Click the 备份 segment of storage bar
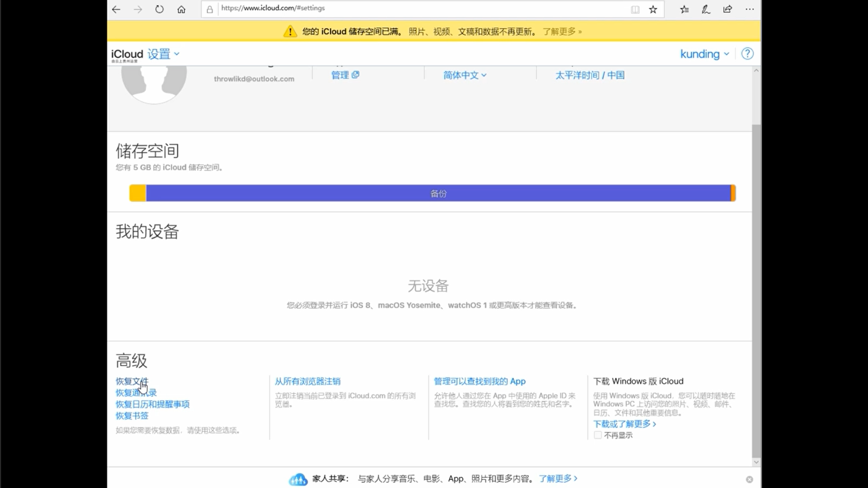The height and width of the screenshot is (488, 868). (438, 193)
